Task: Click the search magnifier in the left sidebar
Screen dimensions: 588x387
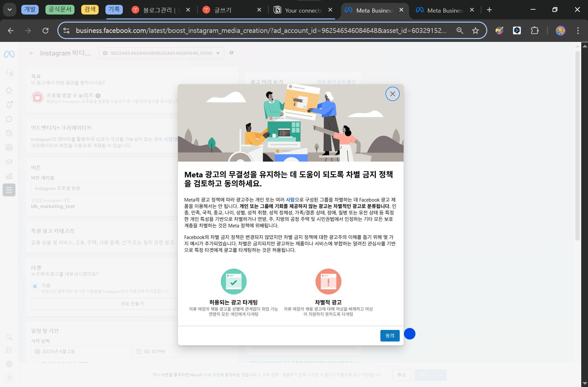Action: [9, 337]
